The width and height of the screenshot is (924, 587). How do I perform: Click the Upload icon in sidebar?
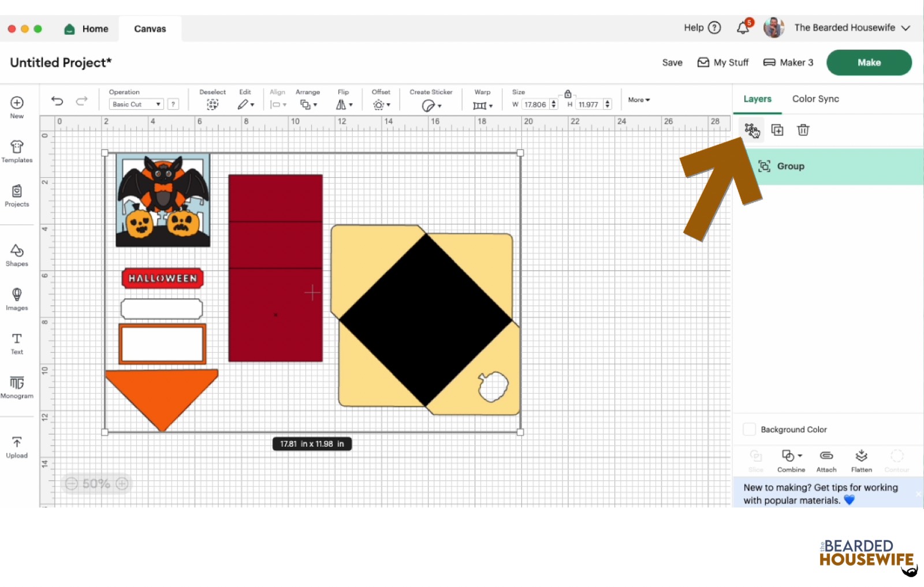[17, 447]
